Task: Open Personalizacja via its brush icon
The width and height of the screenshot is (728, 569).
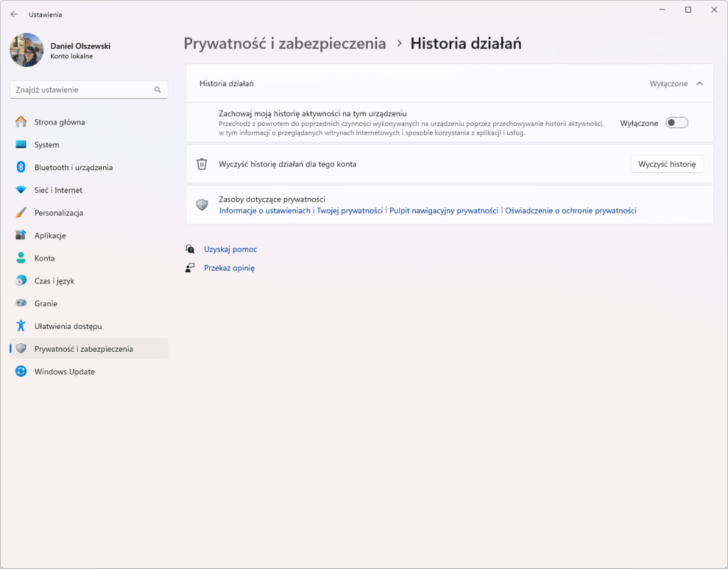Action: [21, 212]
